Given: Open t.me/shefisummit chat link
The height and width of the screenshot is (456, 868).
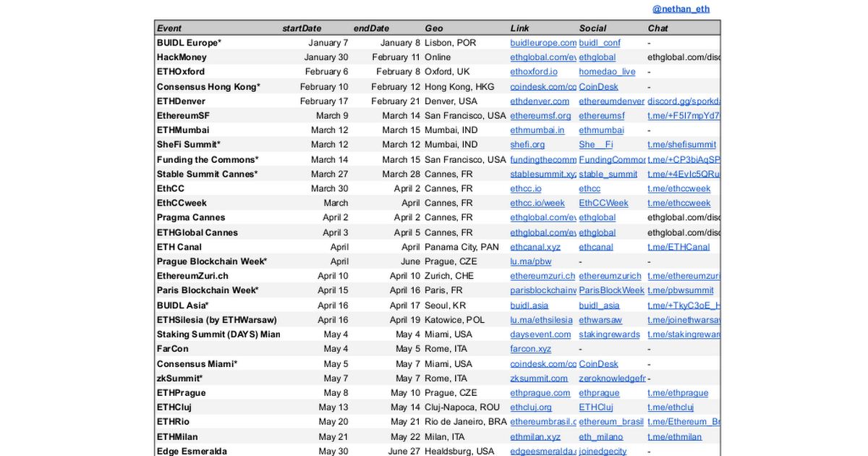Looking at the screenshot, I should pos(681,145).
